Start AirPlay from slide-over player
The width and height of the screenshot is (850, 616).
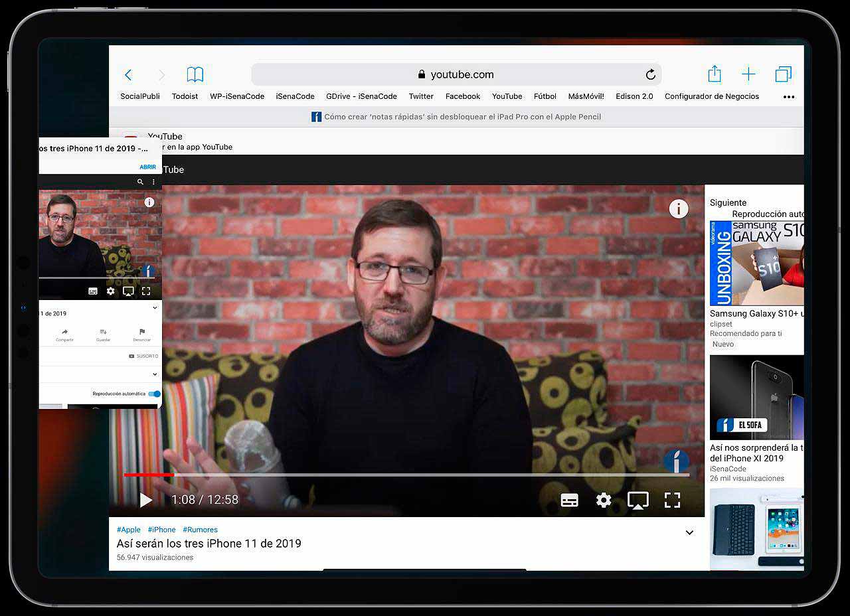click(128, 291)
